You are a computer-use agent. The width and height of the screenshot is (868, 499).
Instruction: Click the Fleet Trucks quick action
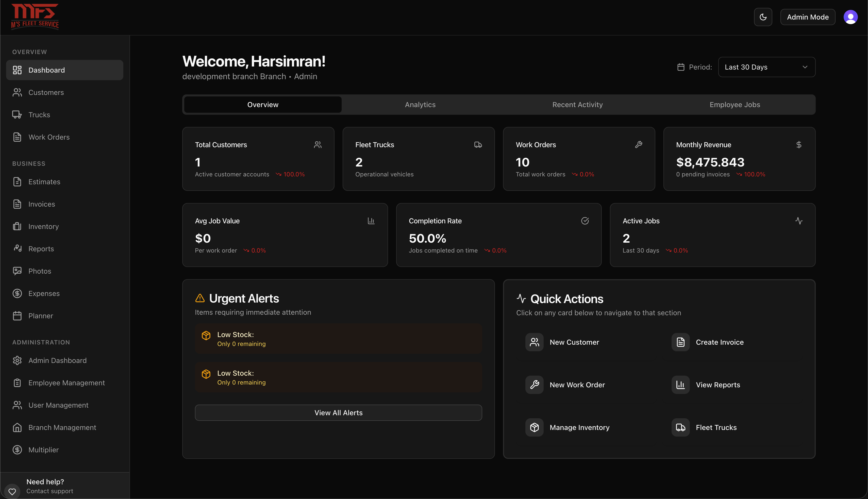tap(732, 427)
